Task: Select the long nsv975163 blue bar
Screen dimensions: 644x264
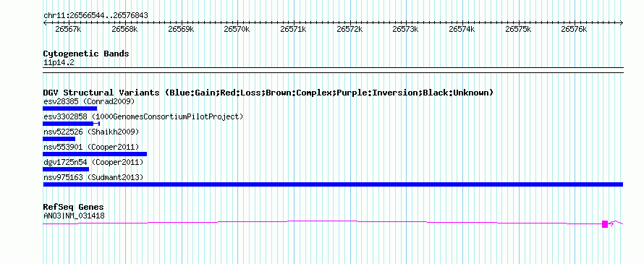Action: click(333, 184)
